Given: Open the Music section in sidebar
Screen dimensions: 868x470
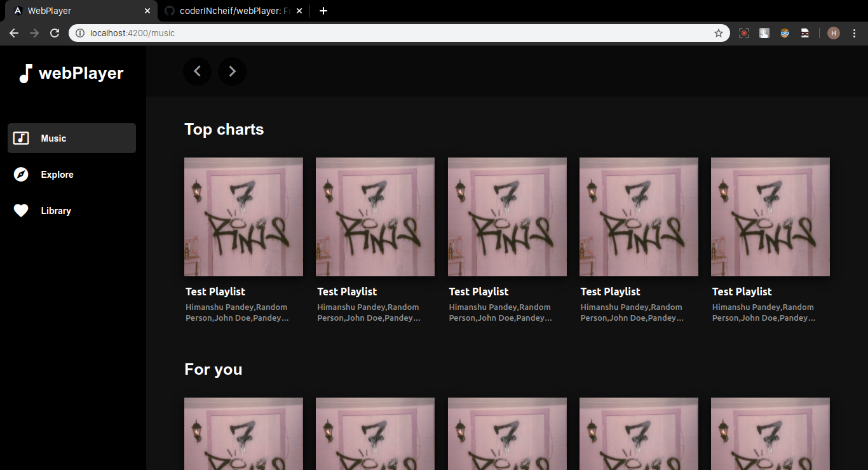Looking at the screenshot, I should pos(72,138).
